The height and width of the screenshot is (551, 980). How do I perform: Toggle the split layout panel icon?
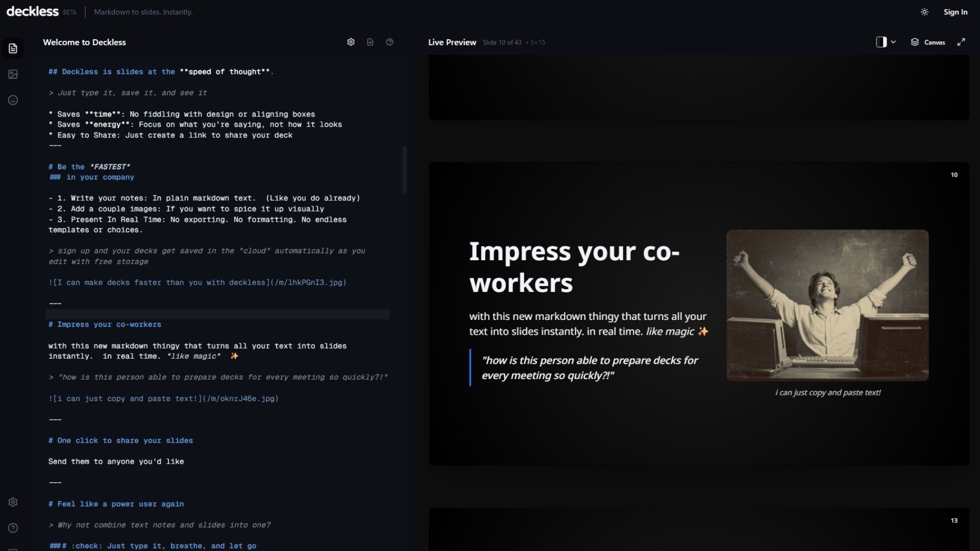point(881,42)
